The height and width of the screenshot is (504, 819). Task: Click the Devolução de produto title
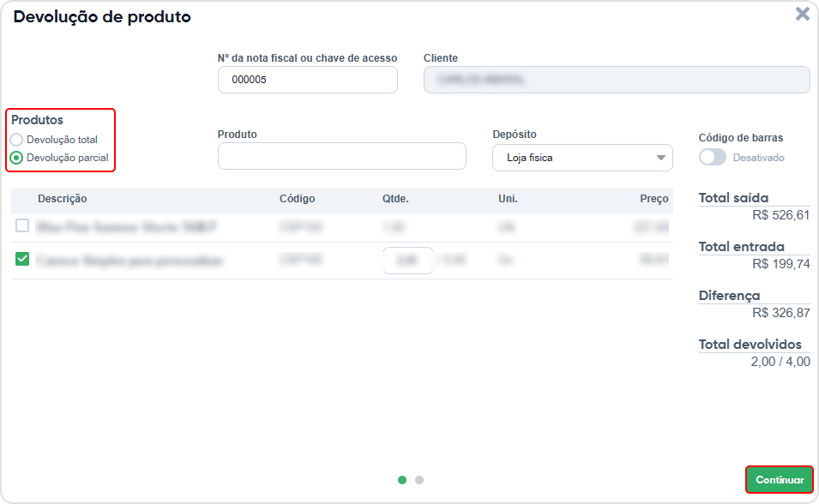(102, 16)
